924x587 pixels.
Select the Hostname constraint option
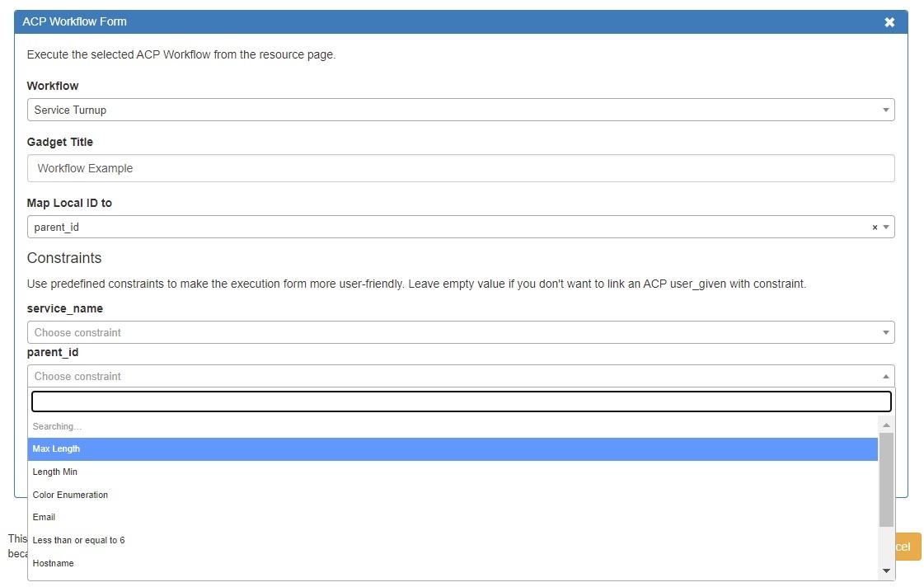coord(53,564)
